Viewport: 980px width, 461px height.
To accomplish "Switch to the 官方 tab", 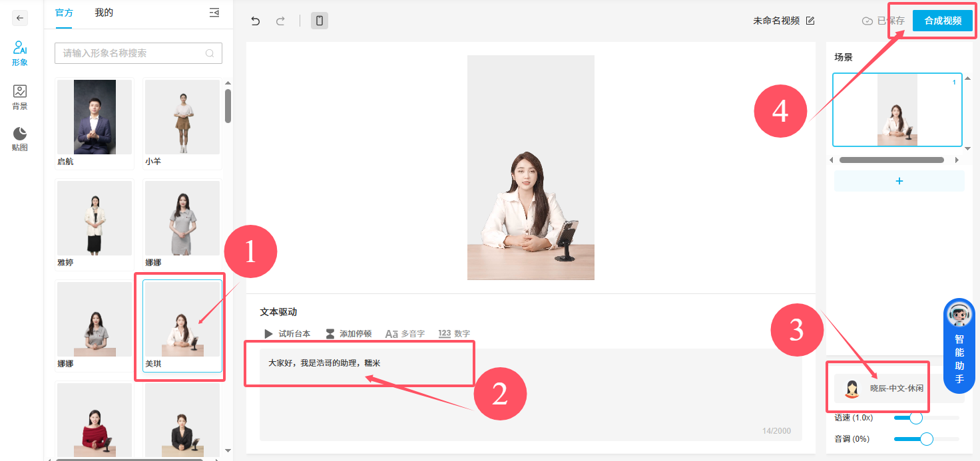I will pos(65,13).
